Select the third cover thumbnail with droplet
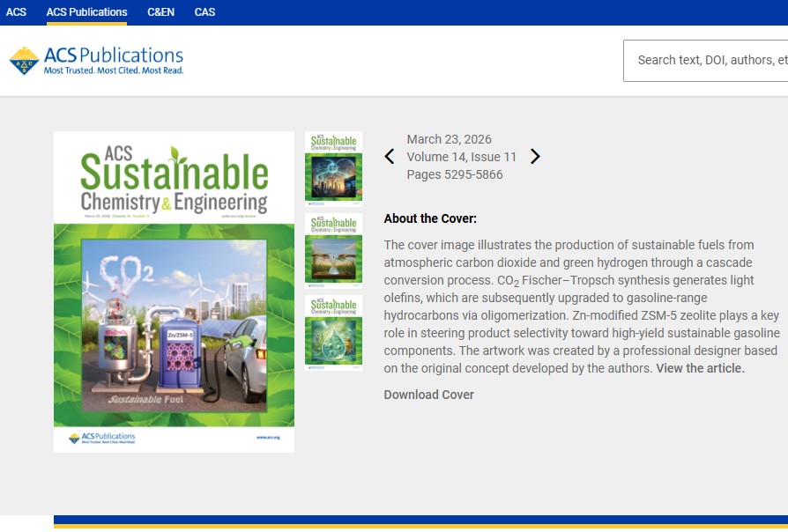Image resolution: width=788 pixels, height=532 pixels. click(334, 333)
